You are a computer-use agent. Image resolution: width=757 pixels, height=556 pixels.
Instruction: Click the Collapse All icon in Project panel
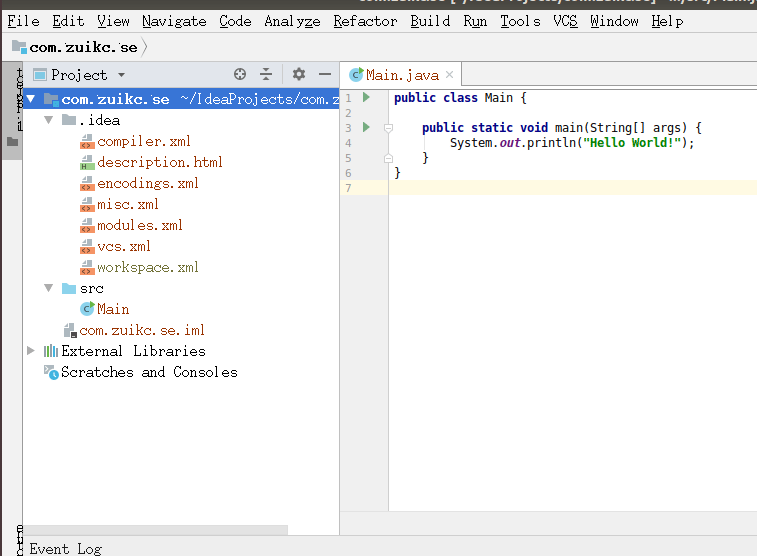point(266,74)
